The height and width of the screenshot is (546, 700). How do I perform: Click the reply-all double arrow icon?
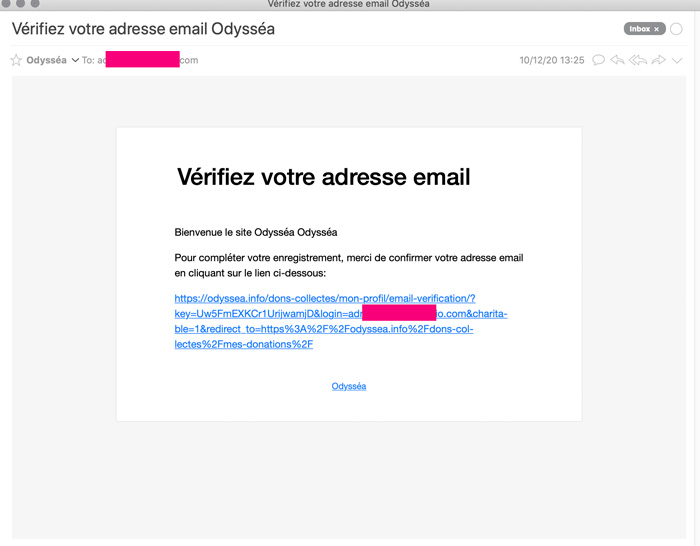coord(638,60)
